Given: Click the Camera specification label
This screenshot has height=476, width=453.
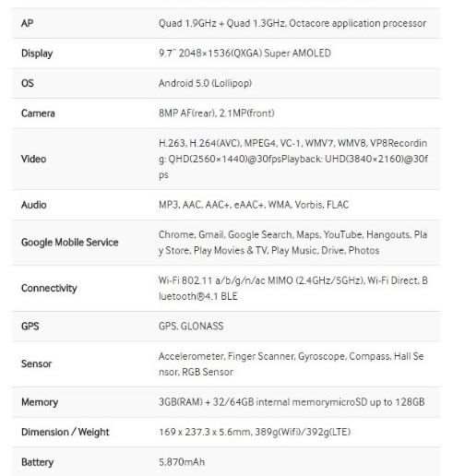Looking at the screenshot, I should (38, 113).
